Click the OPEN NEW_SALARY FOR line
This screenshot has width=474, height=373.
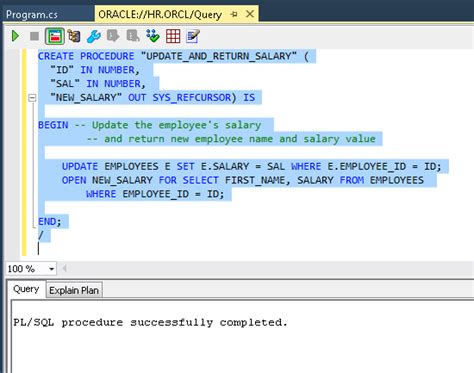coord(243,180)
